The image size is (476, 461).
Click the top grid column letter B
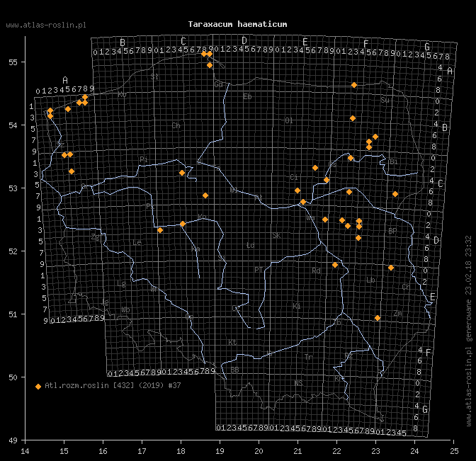123,42
